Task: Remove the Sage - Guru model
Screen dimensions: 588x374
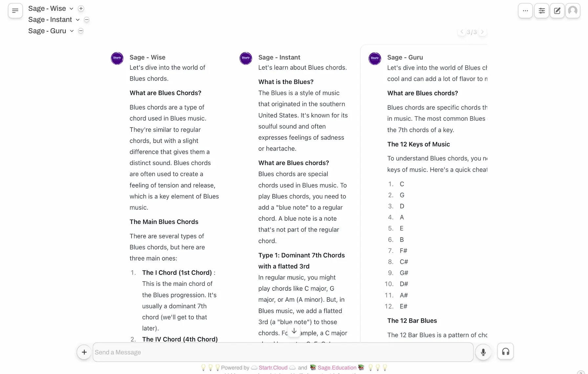Action: point(81,31)
